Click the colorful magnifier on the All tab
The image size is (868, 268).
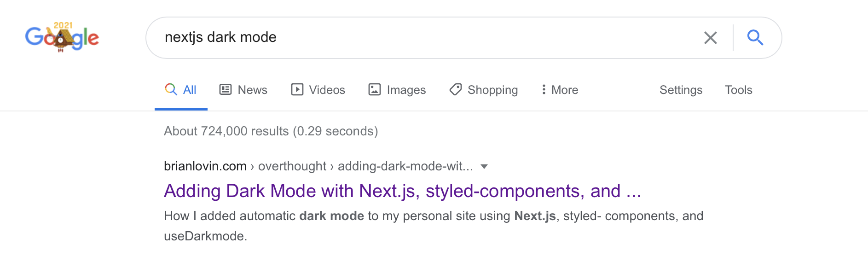tap(171, 89)
